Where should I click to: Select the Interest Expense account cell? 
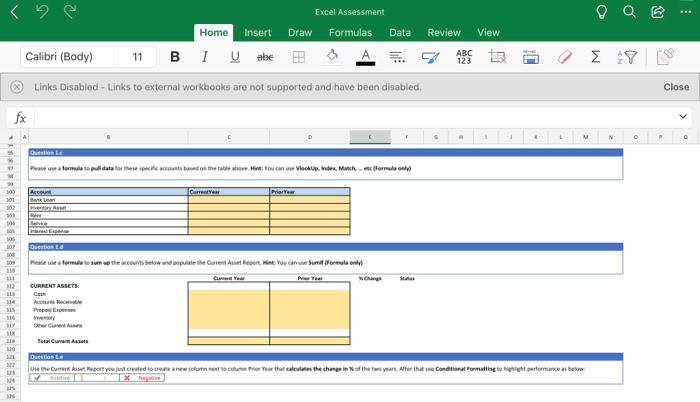108,231
